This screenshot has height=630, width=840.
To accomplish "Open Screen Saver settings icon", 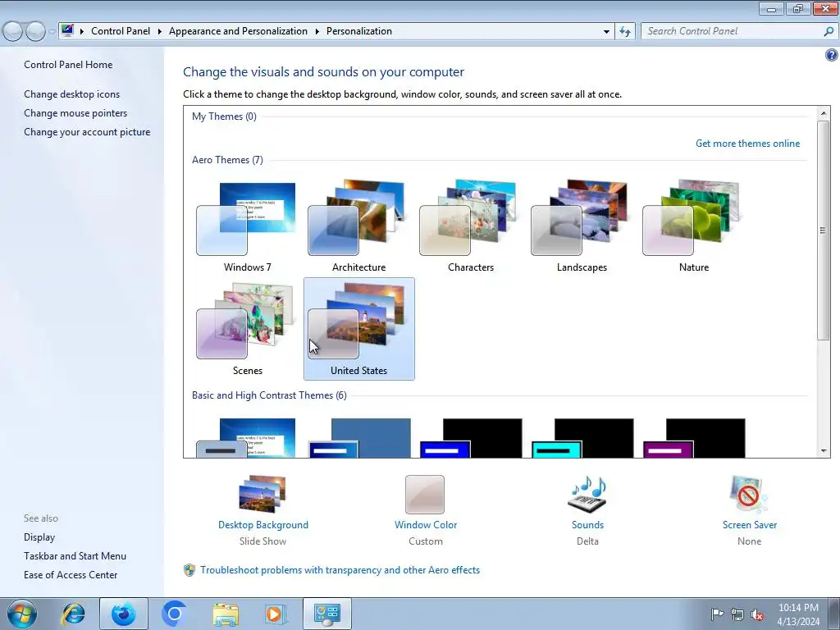I will (x=749, y=494).
